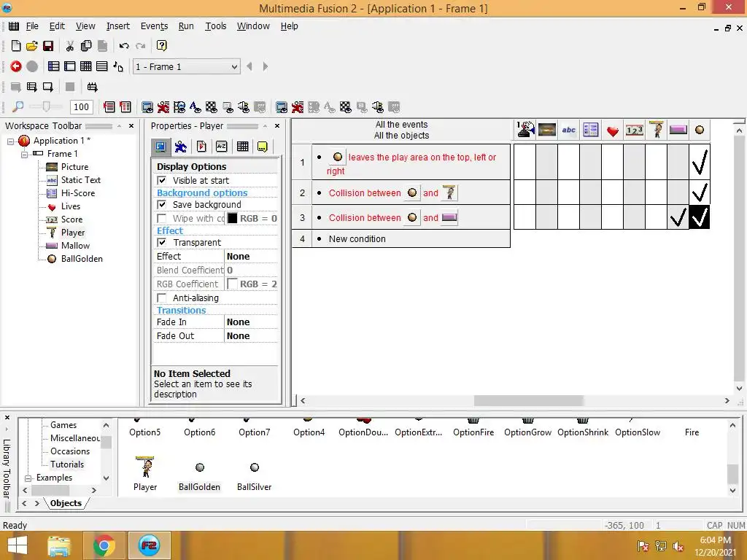Open the Insert menu
The height and width of the screenshot is (560, 747).
click(117, 26)
